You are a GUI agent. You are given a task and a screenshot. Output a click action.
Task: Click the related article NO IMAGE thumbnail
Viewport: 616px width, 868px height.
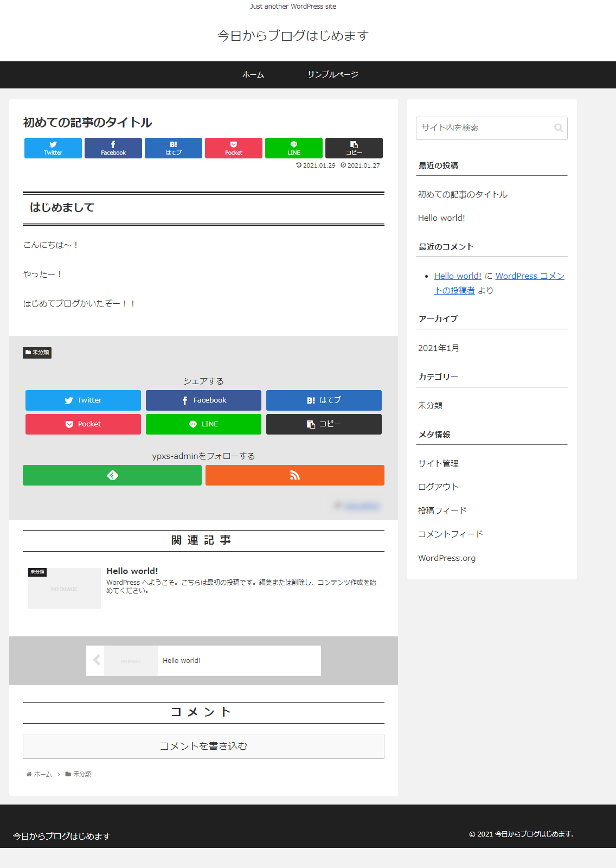click(65, 588)
